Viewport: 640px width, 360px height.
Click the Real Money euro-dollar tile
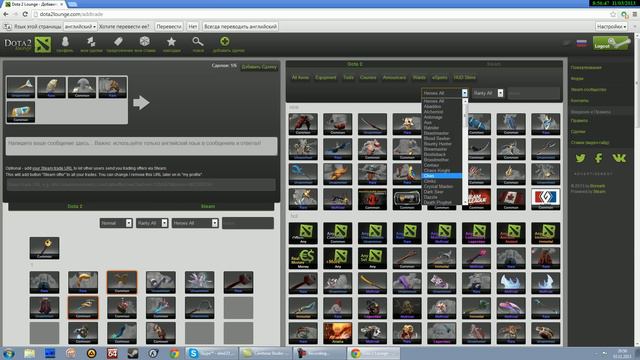coord(303,258)
